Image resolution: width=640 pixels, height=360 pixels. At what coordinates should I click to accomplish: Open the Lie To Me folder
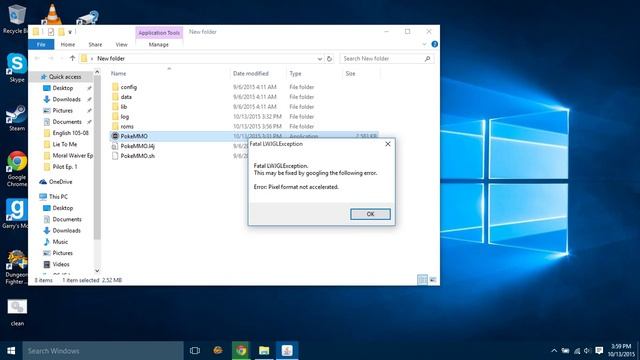tap(64, 144)
